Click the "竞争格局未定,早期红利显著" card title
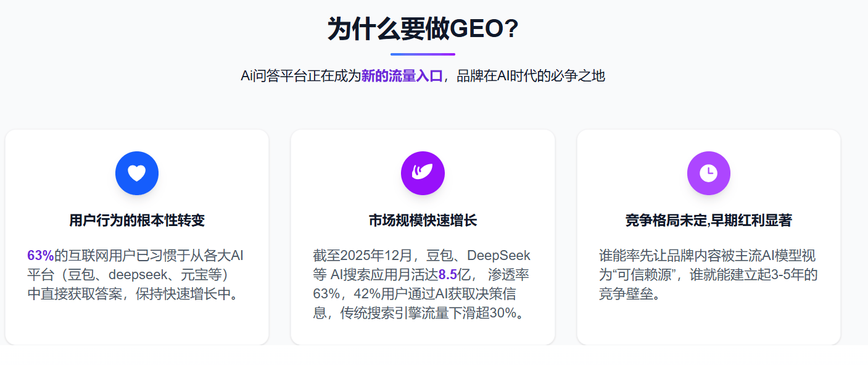The width and height of the screenshot is (868, 365). (708, 220)
